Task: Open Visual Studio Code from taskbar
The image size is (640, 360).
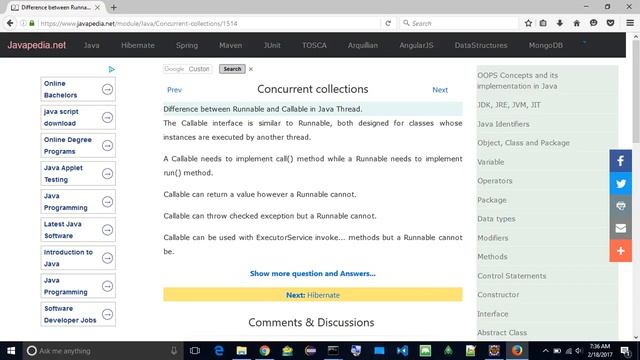Action: click(402, 351)
